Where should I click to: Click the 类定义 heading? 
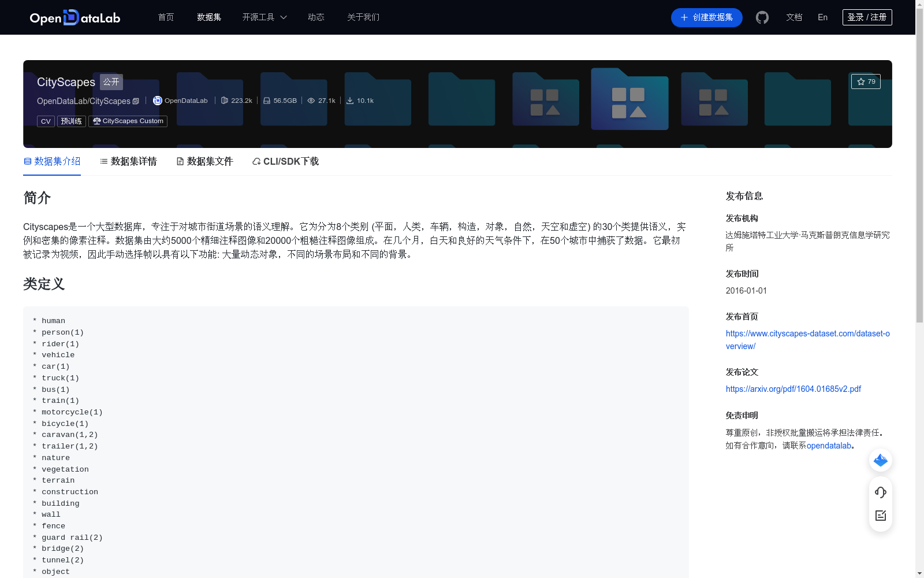click(x=44, y=284)
